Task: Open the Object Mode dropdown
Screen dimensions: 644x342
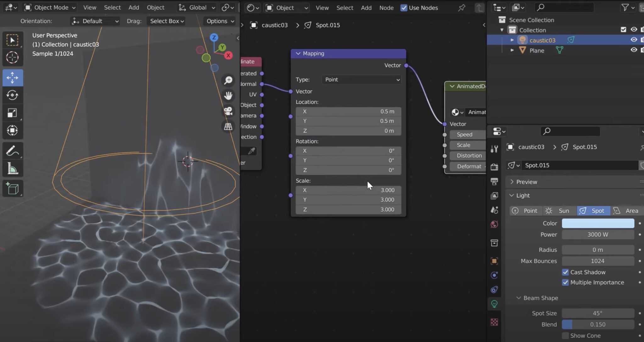Action: point(49,7)
